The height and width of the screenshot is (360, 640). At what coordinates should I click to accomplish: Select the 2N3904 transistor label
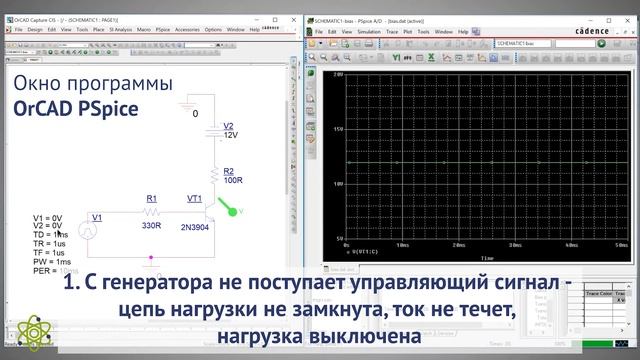195,227
